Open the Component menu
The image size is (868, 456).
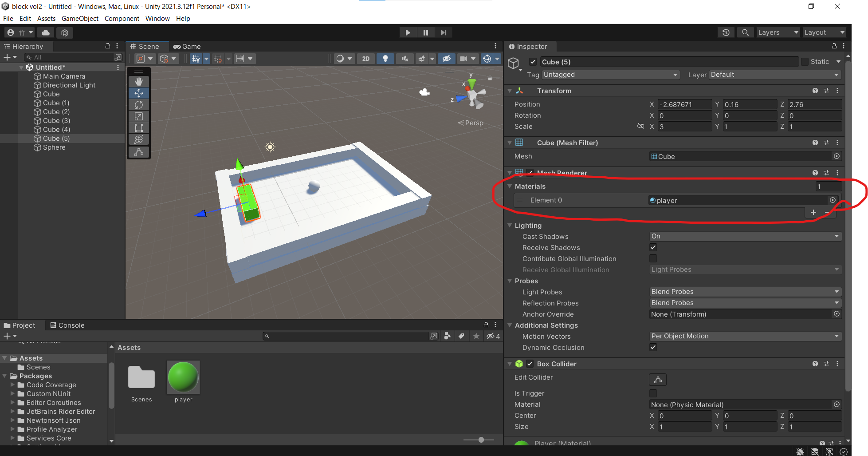point(122,19)
